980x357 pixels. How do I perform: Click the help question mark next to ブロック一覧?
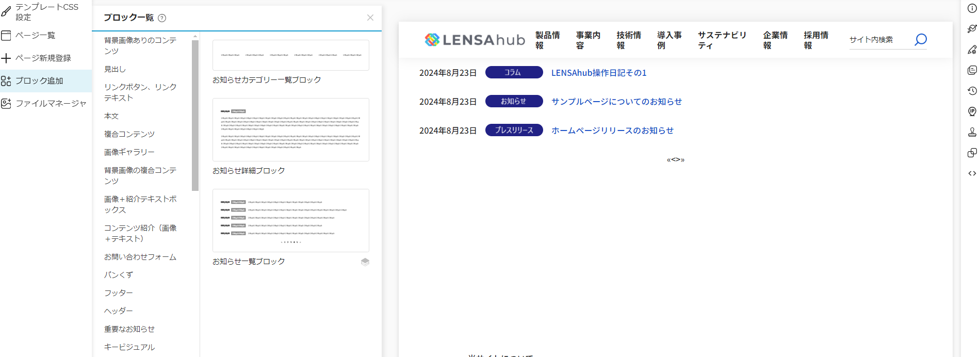(x=162, y=18)
